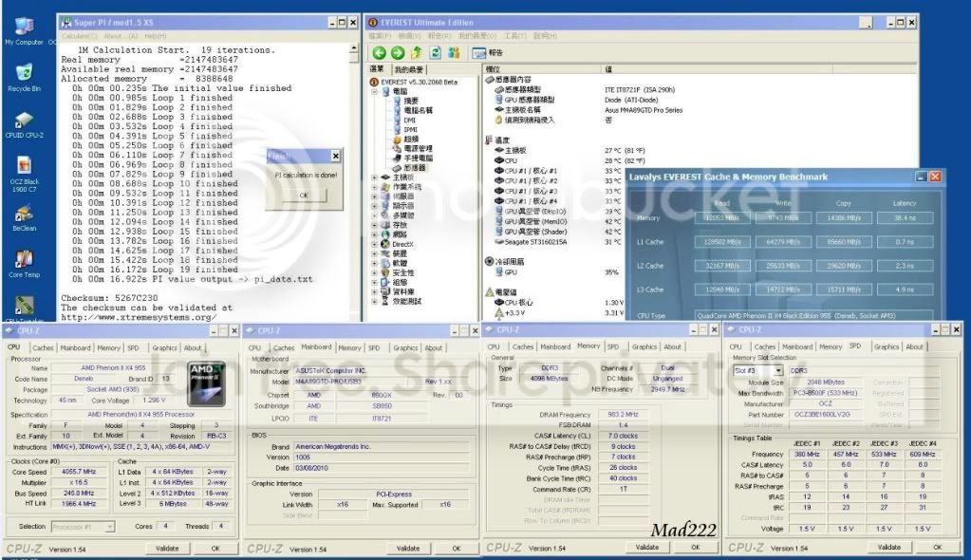Open Core Temp desktop icon
Screen dimensions: 971x560
[x=24, y=264]
